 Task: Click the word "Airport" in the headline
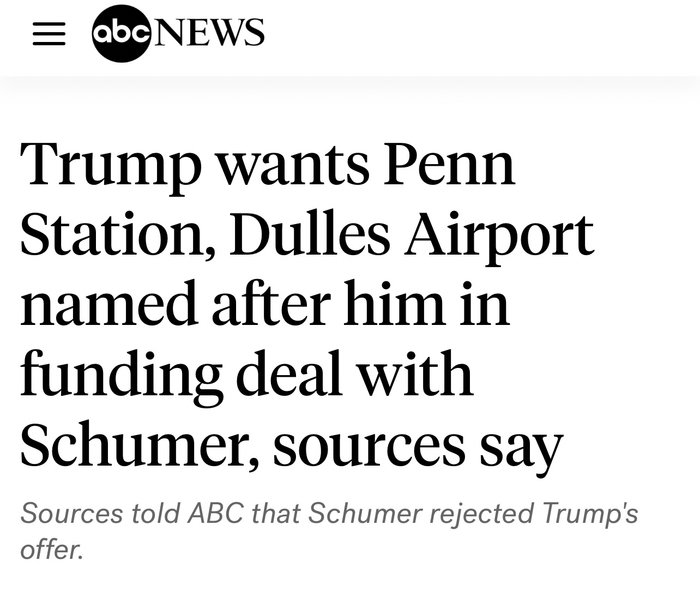[498, 236]
